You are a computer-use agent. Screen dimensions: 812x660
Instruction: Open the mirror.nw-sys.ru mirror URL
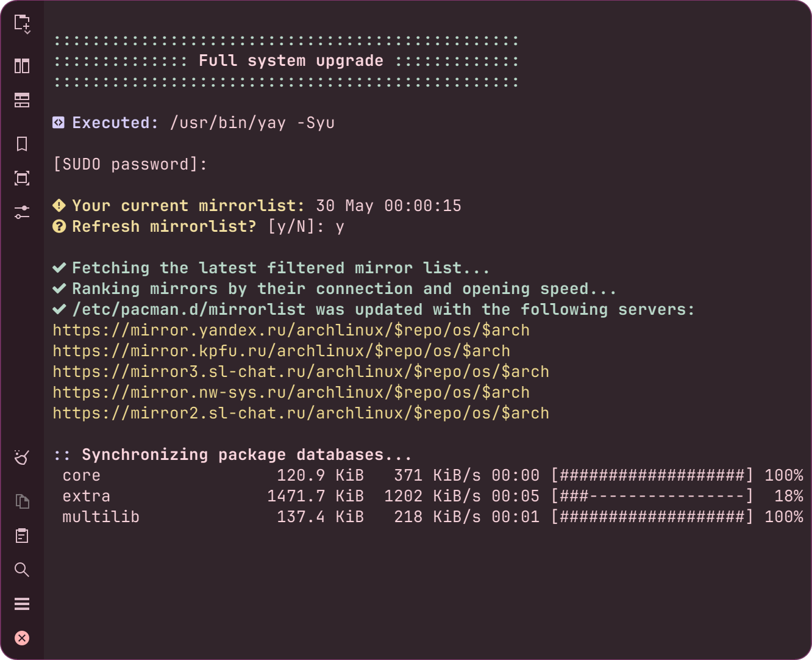click(291, 392)
